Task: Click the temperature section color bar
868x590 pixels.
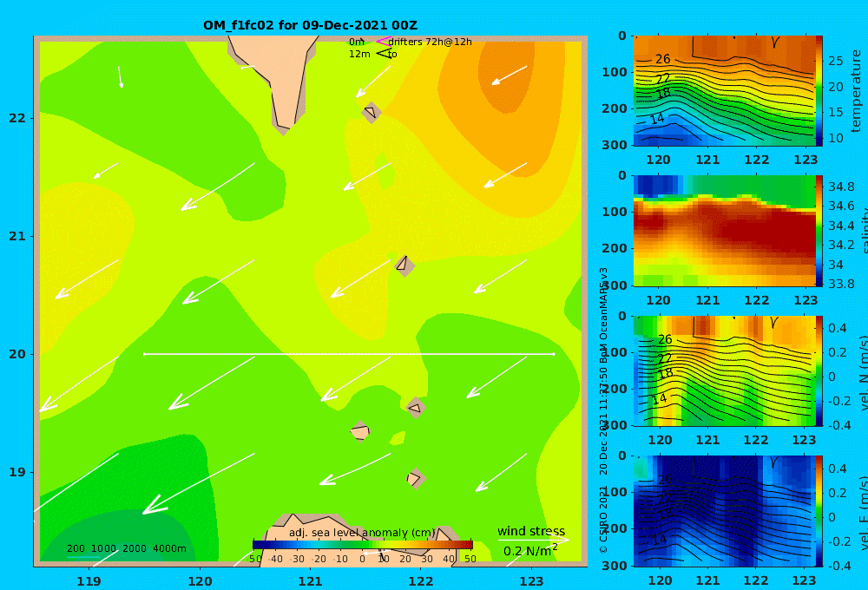Action: pos(819,91)
